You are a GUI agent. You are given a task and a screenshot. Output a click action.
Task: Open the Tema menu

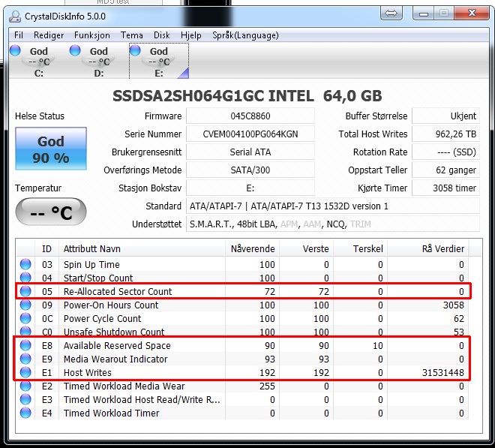click(132, 35)
